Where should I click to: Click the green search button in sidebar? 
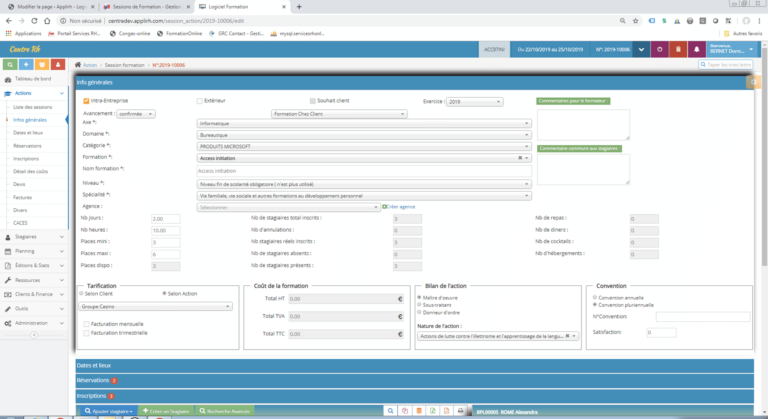11,64
